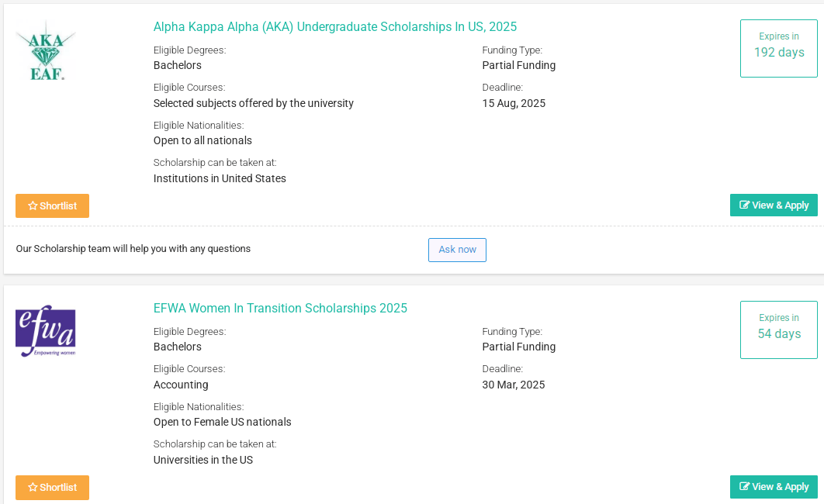Click the 'Expires in 192 days' box
The height and width of the screenshot is (504, 824).
click(779, 48)
